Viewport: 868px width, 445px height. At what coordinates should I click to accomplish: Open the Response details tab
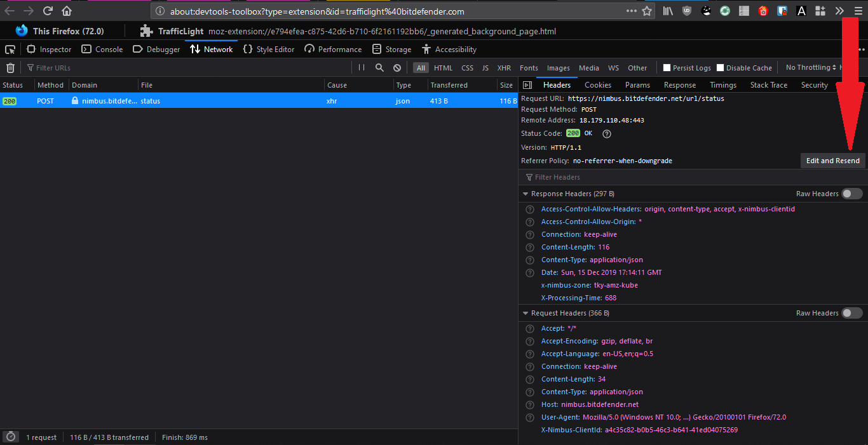point(680,85)
